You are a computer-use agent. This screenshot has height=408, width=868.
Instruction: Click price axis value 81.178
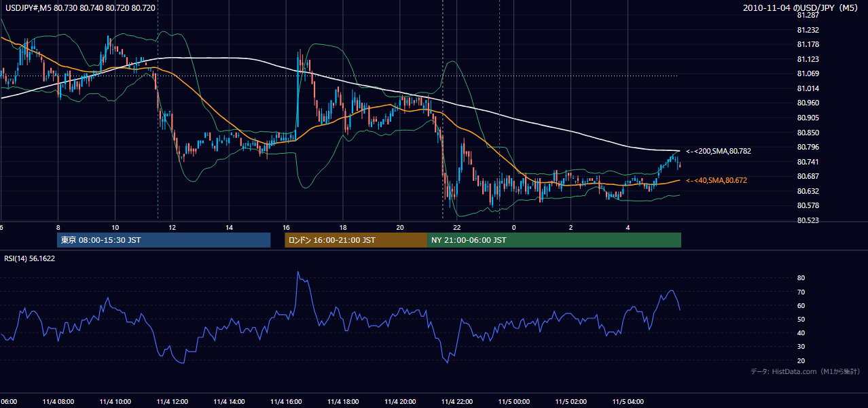pos(808,44)
